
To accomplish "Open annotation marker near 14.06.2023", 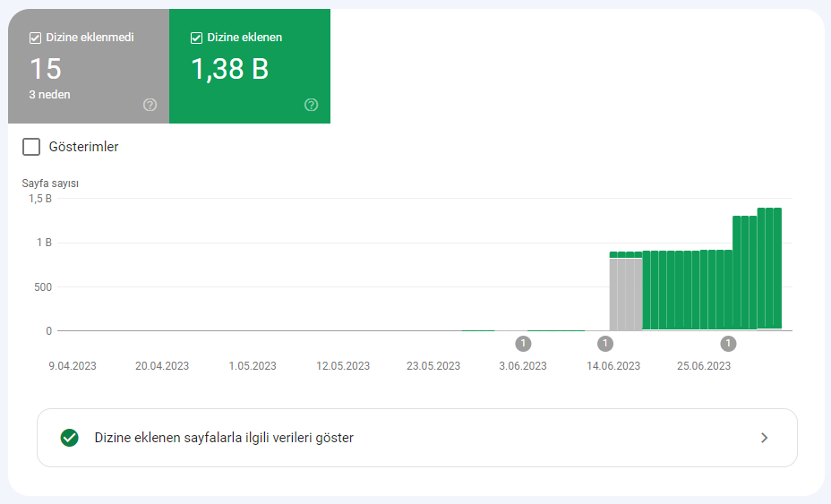I will pos(605,344).
